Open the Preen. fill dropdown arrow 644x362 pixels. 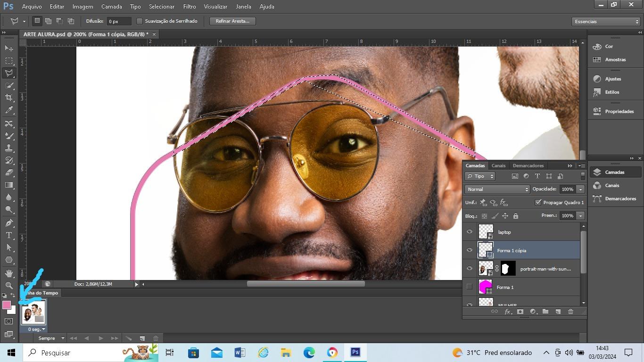click(x=580, y=215)
